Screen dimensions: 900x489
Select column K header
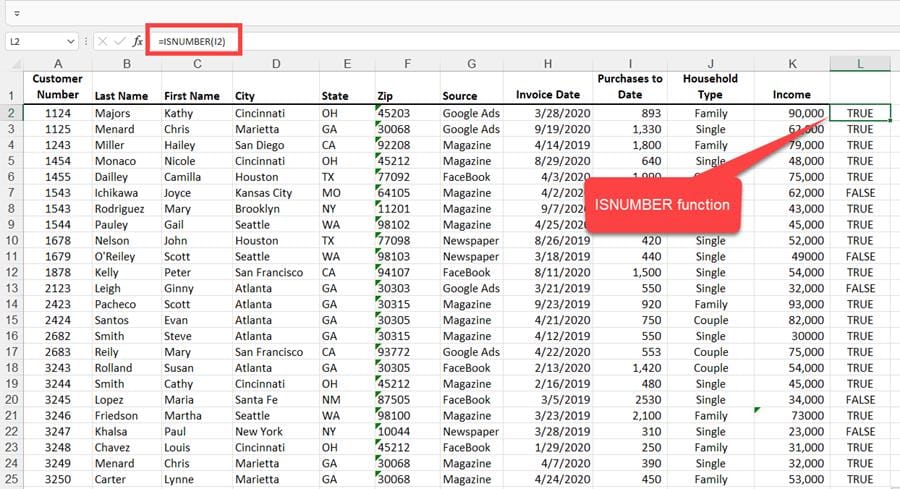point(792,64)
